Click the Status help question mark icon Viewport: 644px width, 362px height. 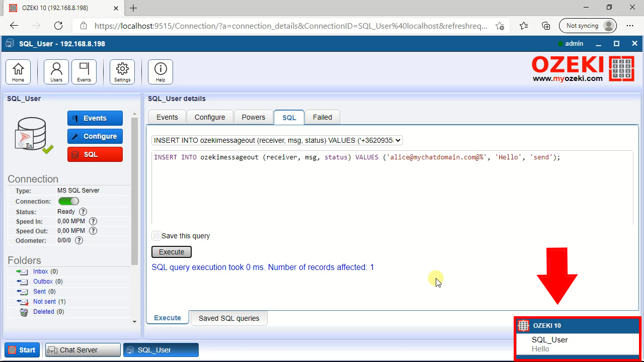(x=83, y=212)
